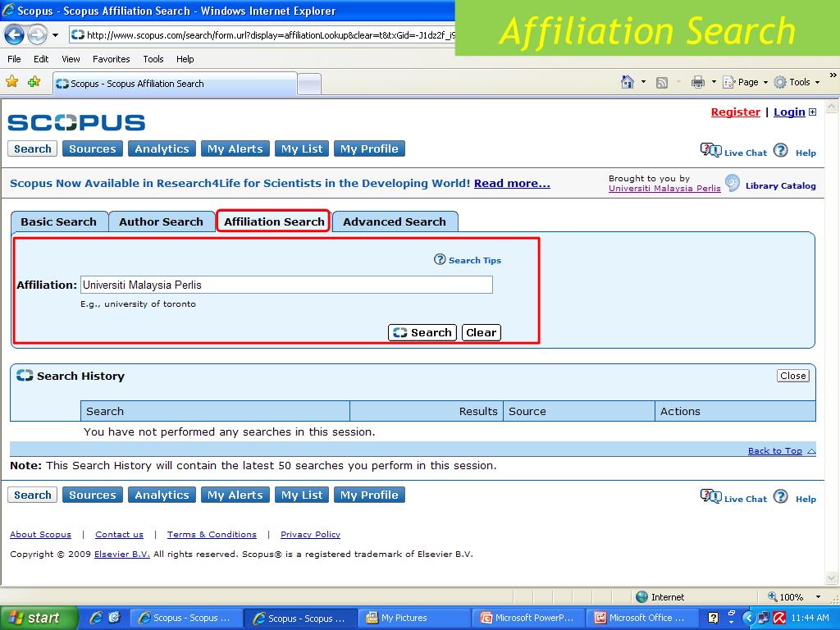Click the top Search navigation button

click(33, 149)
